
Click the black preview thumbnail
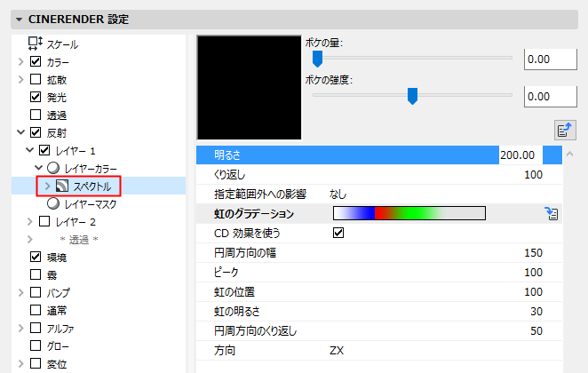[249, 87]
